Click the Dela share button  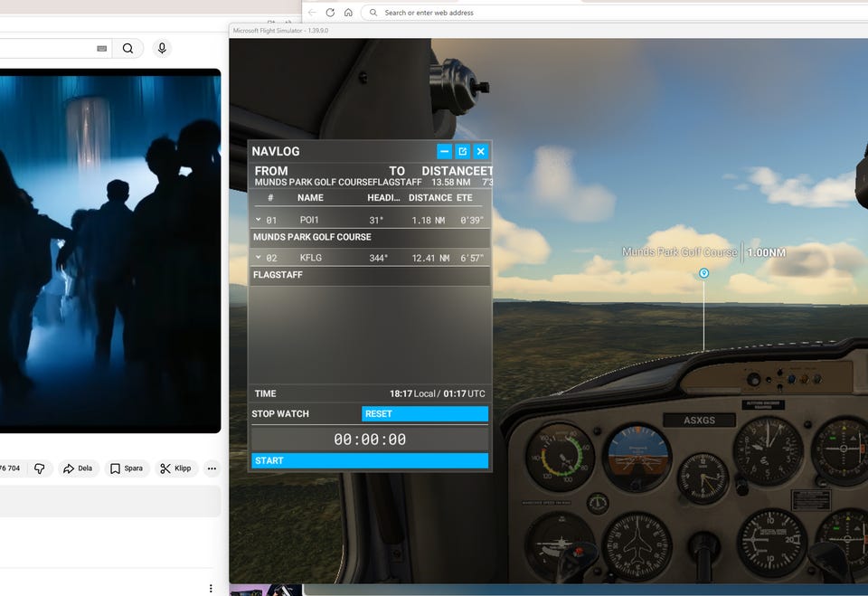78,468
